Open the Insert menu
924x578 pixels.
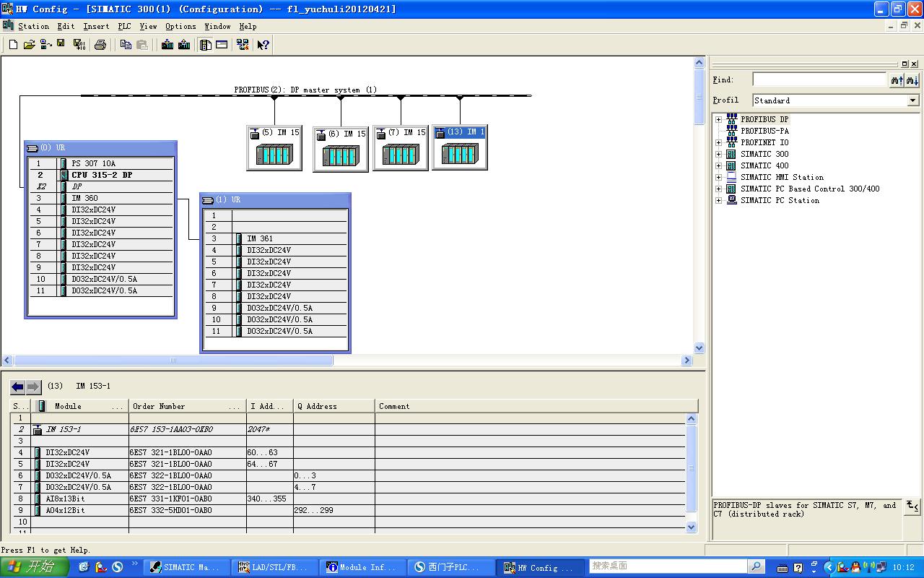pyautogui.click(x=96, y=26)
